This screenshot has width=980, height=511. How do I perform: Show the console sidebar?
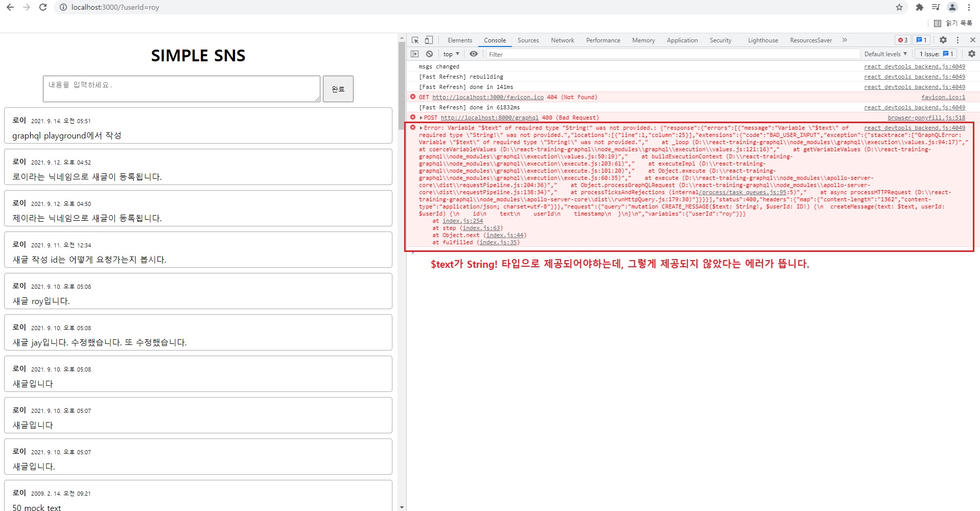coord(414,54)
